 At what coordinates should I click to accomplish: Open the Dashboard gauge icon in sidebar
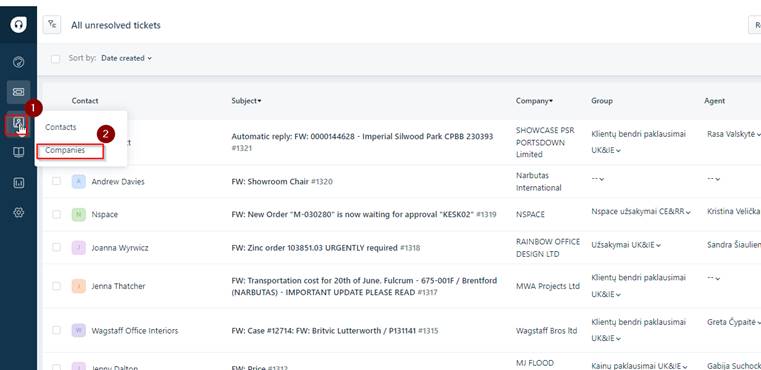pyautogui.click(x=18, y=62)
